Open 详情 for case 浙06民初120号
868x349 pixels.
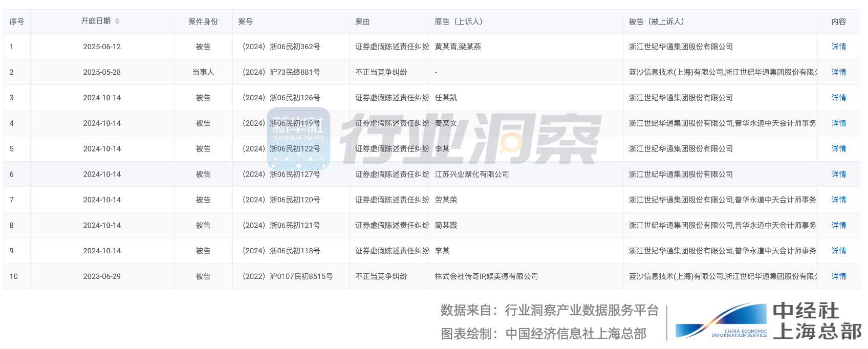click(x=838, y=200)
